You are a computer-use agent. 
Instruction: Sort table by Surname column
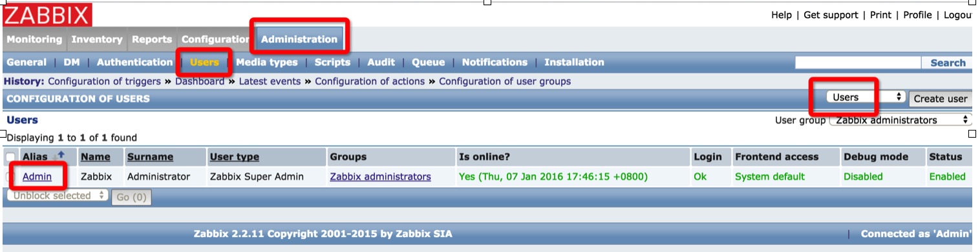click(150, 157)
